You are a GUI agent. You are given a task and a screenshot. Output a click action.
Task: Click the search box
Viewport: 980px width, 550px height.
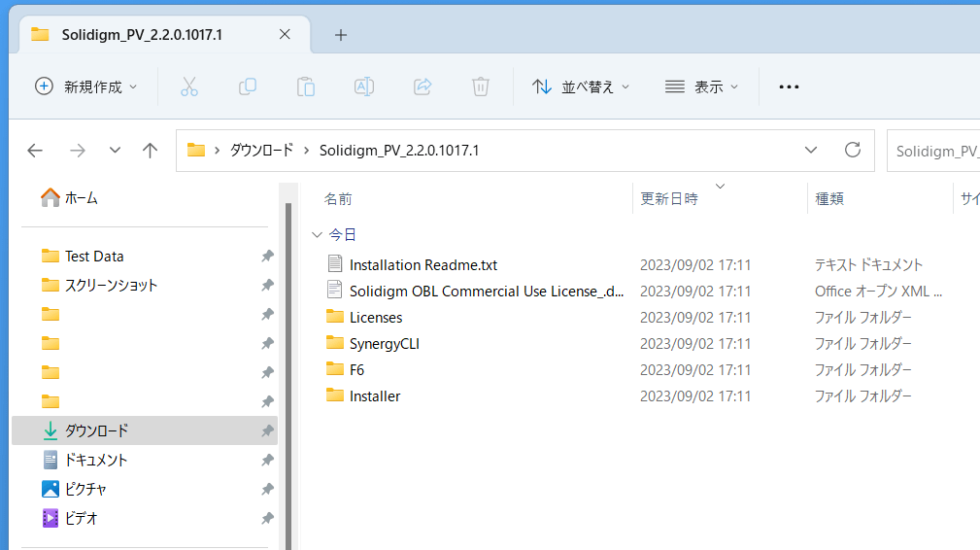[933, 151]
